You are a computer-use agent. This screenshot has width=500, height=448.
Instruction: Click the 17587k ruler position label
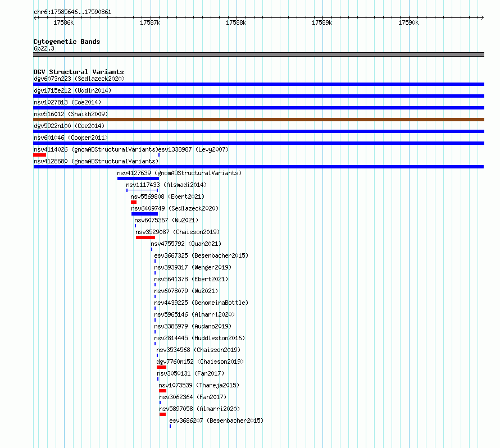pyautogui.click(x=150, y=22)
